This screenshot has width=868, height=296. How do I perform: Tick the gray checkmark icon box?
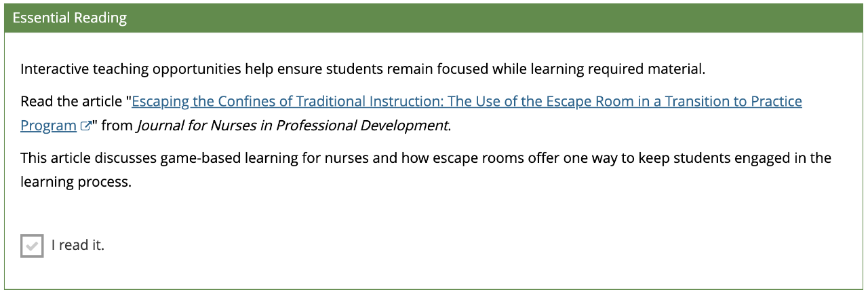32,246
